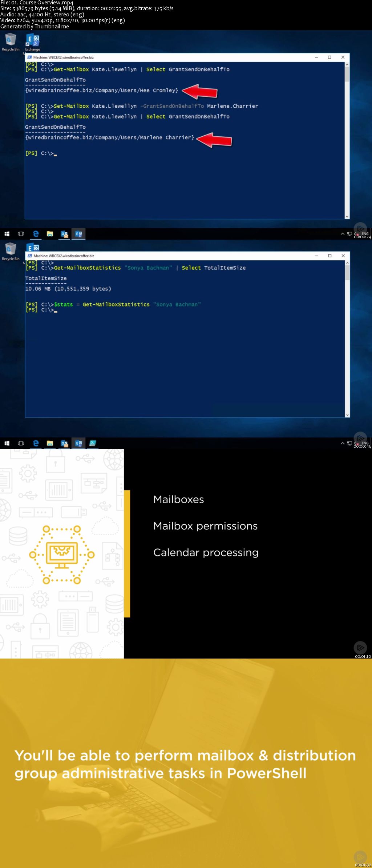Screen dimensions: 372x868
Task: Click the TotalItemSize column header
Action: pos(46,278)
